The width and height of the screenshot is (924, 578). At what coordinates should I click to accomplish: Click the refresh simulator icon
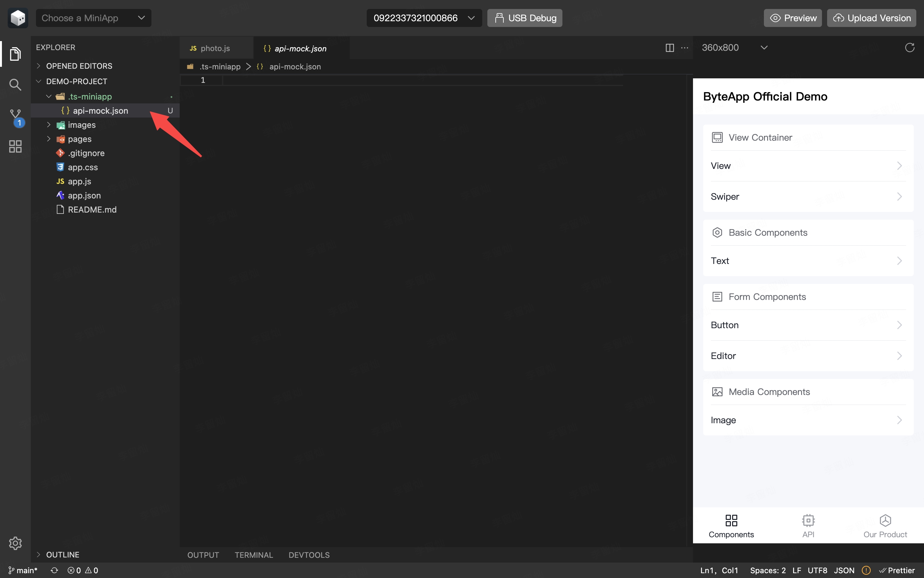pyautogui.click(x=910, y=48)
